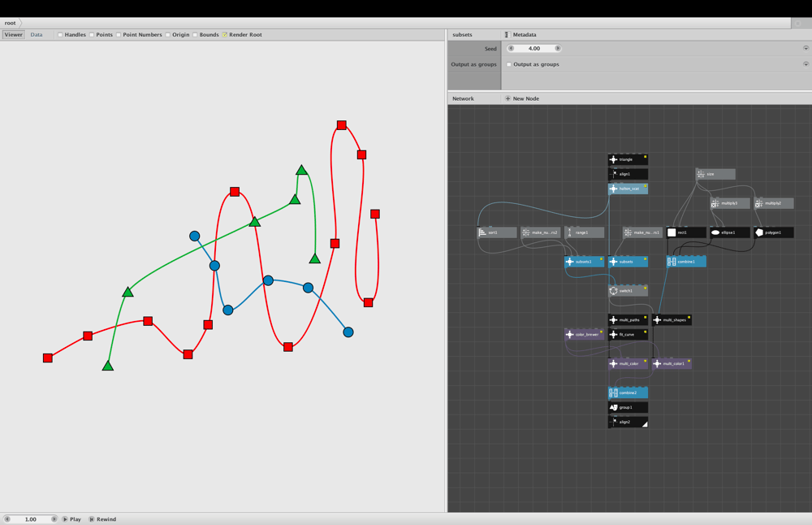Viewport: 812px width, 525px height.
Task: Select the triangle node in the network
Action: [628, 159]
